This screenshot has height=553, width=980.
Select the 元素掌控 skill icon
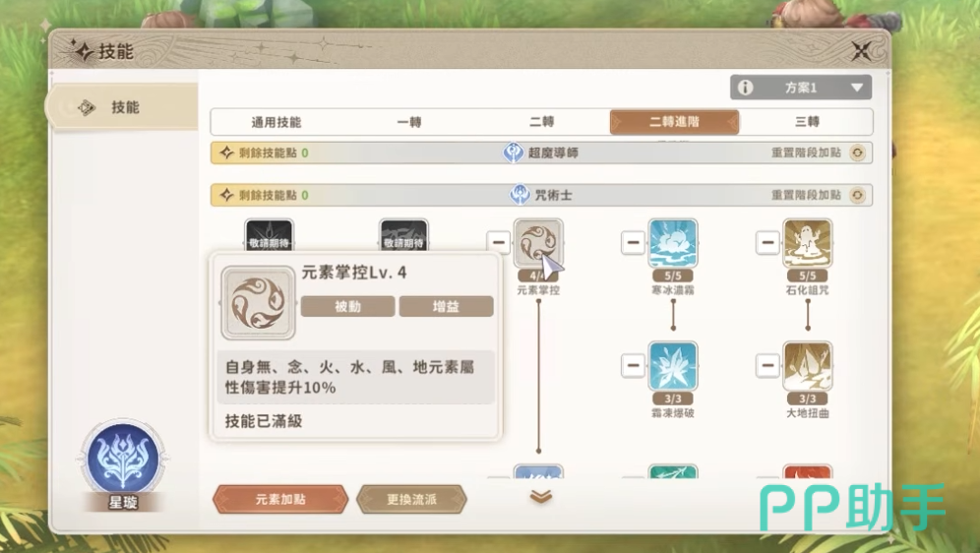538,243
